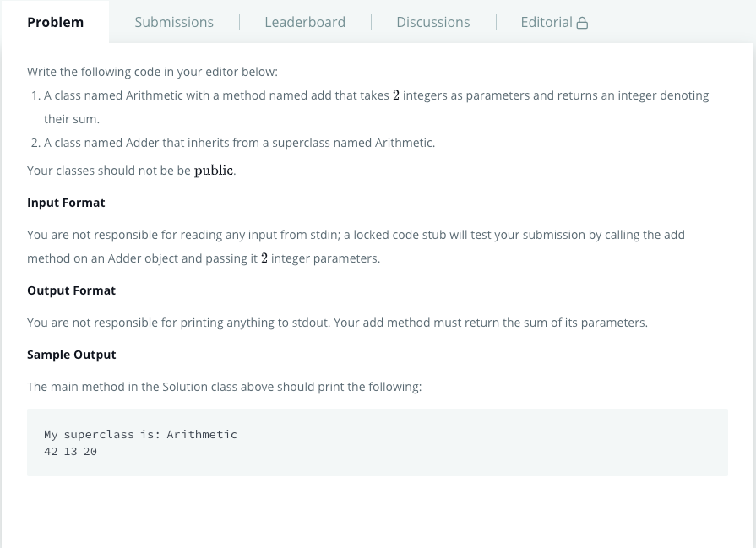Click 'Write the following code' intro sentence
This screenshot has width=756, height=548.
click(152, 72)
